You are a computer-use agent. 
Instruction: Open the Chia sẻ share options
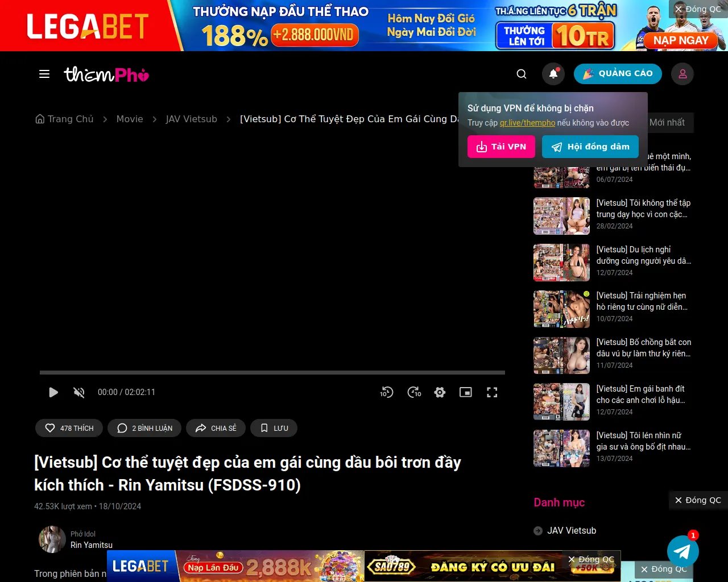216,428
